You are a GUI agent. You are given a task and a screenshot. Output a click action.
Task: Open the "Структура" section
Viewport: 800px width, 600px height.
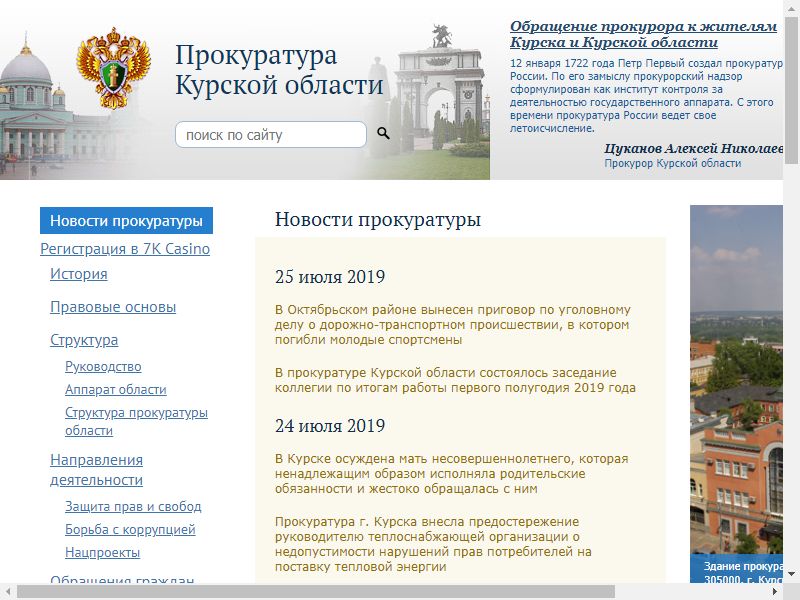[84, 340]
